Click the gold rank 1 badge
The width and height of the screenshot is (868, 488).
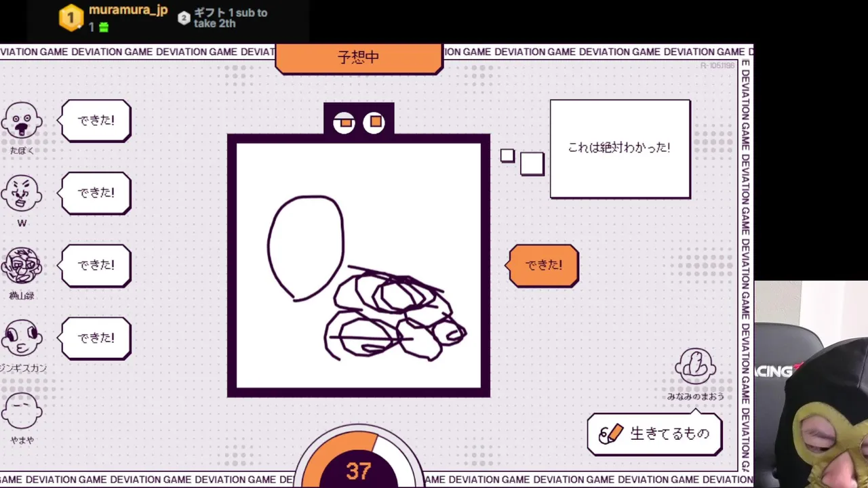[71, 18]
